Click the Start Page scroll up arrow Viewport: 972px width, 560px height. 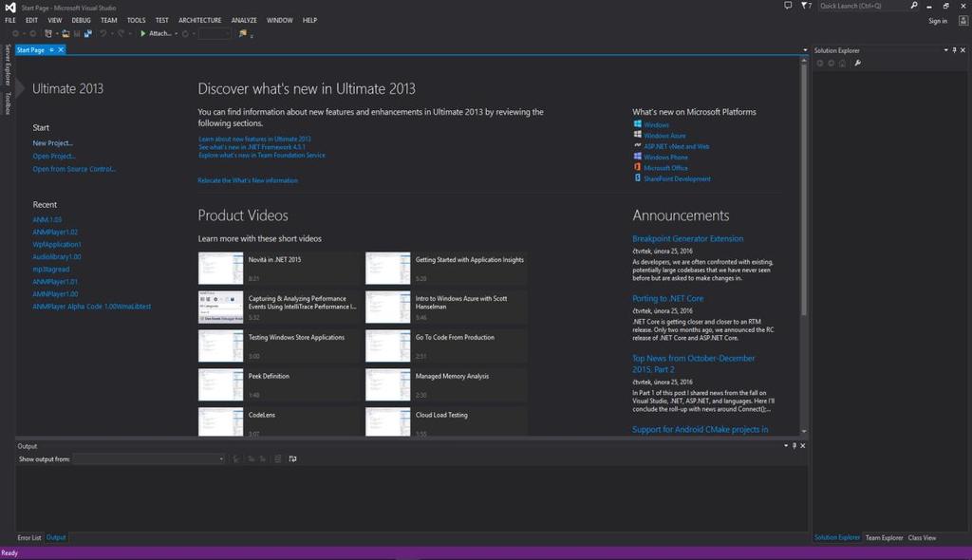coord(803,60)
